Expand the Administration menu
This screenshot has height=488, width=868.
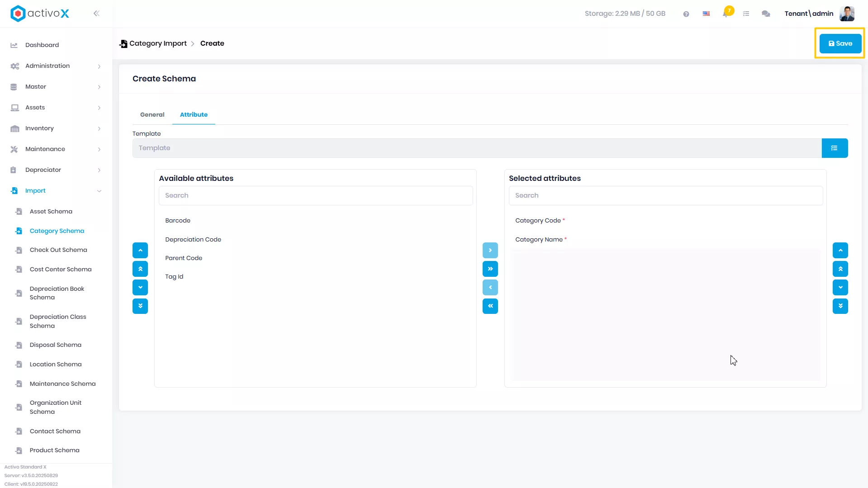(x=56, y=66)
